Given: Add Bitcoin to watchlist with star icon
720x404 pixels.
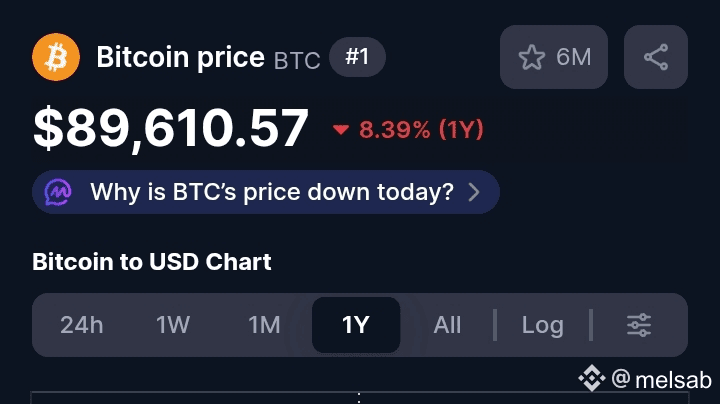Looking at the screenshot, I should pos(531,57).
